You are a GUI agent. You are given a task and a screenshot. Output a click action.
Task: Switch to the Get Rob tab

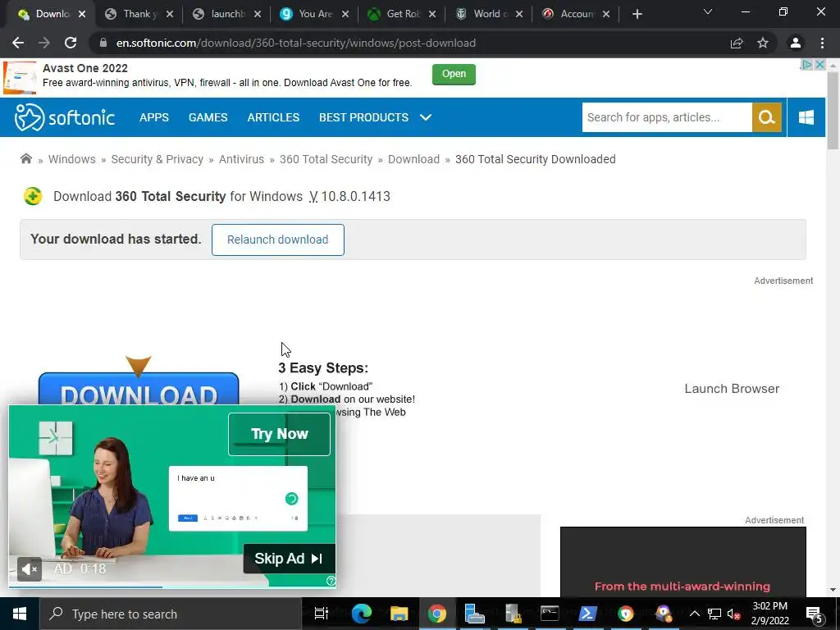tap(403, 14)
